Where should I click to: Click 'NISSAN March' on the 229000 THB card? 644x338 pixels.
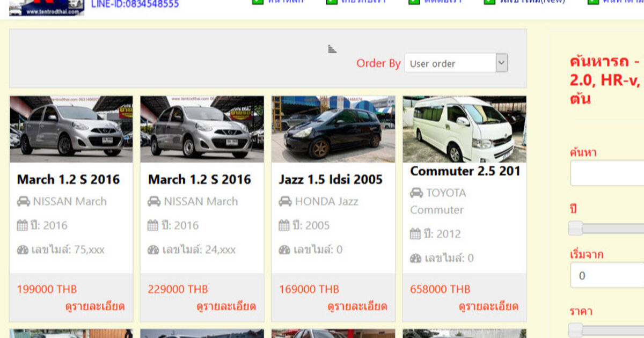point(201,202)
